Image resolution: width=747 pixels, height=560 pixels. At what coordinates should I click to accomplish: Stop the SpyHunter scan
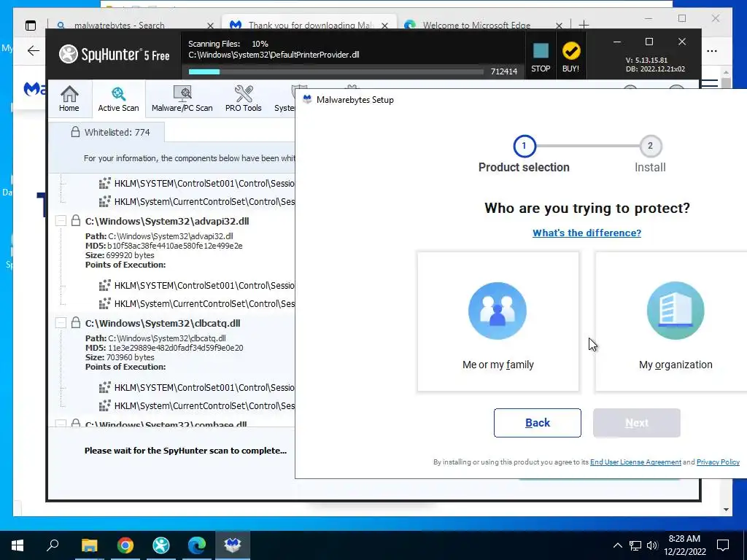[541, 58]
